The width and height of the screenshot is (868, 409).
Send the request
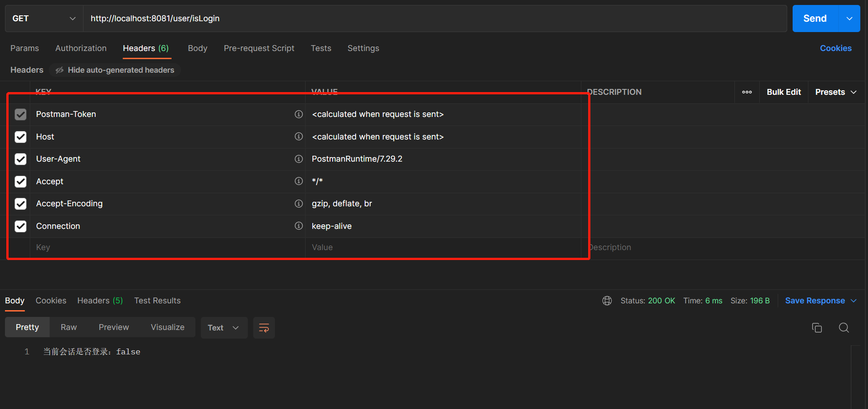pos(815,19)
